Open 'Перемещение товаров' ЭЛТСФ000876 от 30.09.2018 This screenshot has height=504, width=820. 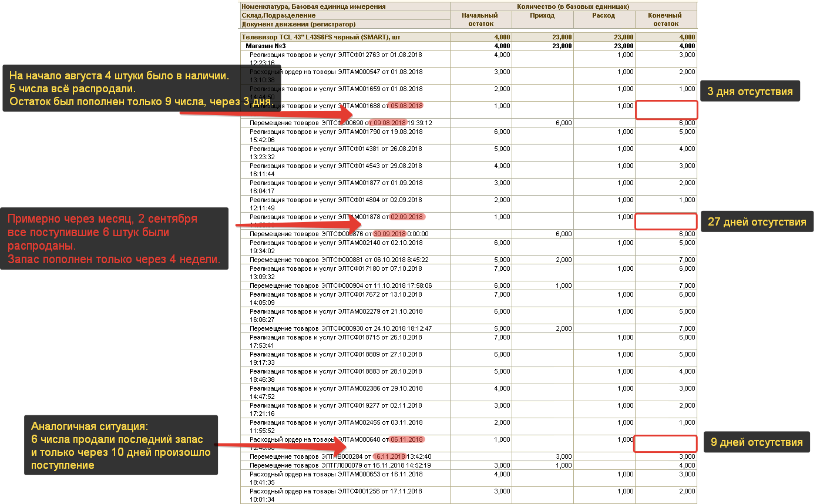point(339,234)
